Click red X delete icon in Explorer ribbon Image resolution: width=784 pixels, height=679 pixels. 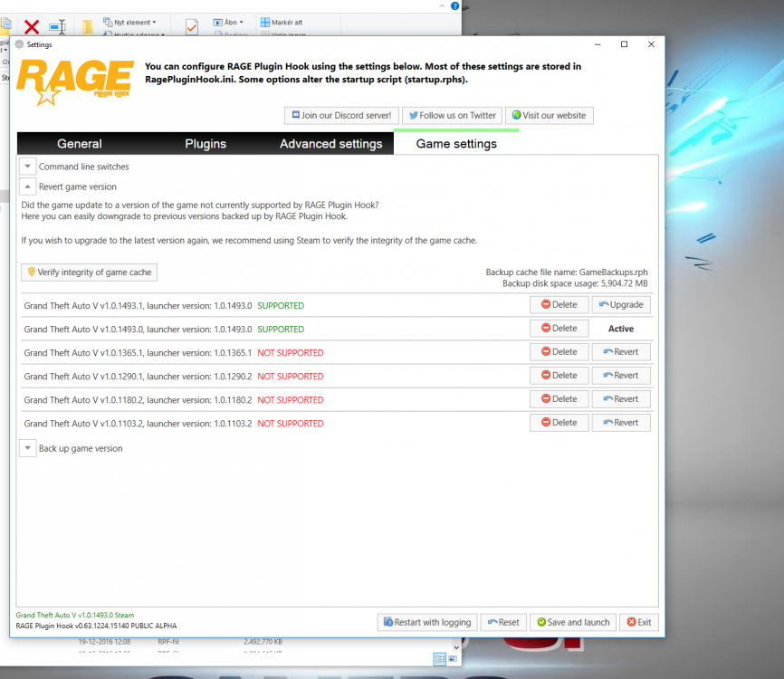[32, 26]
